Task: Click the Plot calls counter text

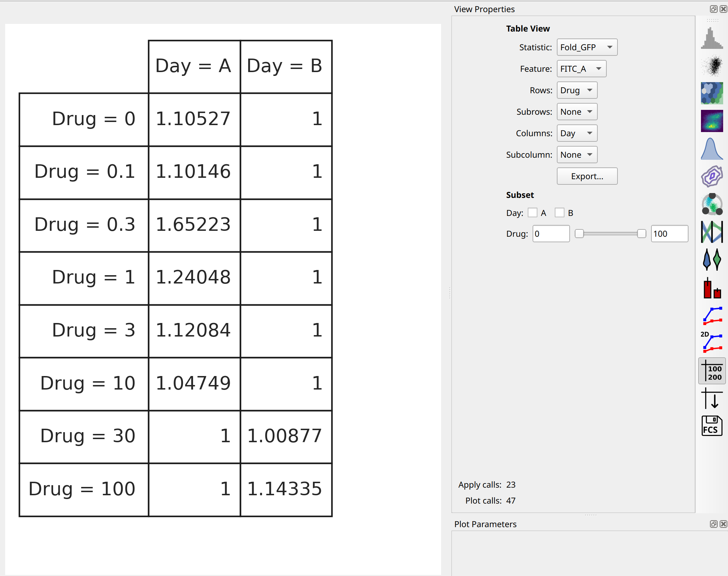Action: (x=490, y=500)
